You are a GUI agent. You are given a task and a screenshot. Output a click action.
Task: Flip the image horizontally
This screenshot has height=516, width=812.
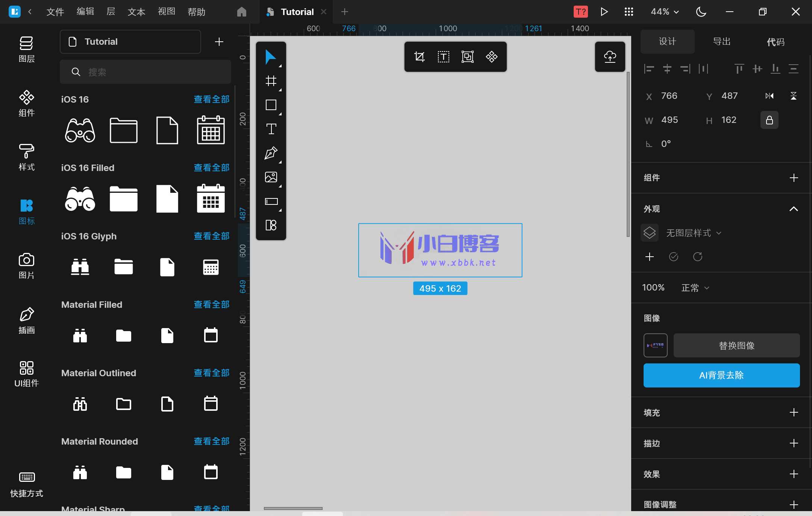point(770,96)
